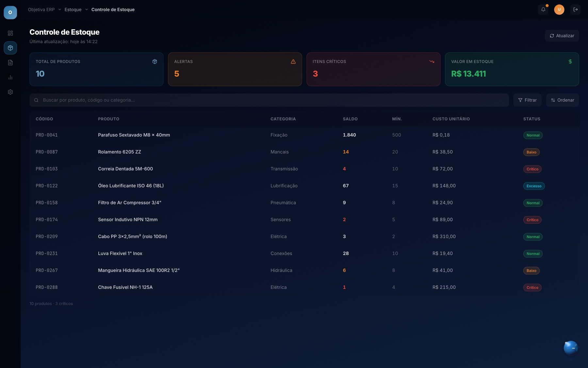The image size is (588, 368).
Task: Open the Itens Críticos summary card
Action: click(x=373, y=69)
